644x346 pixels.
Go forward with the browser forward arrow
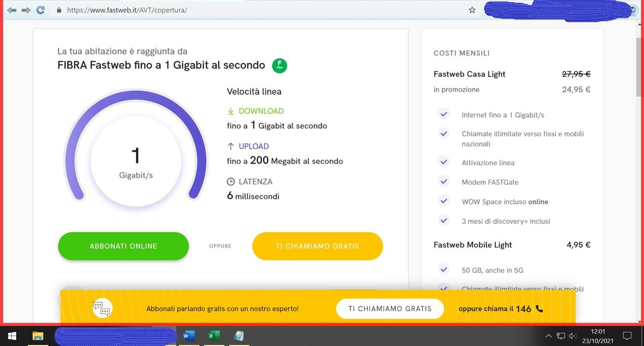click(26, 10)
